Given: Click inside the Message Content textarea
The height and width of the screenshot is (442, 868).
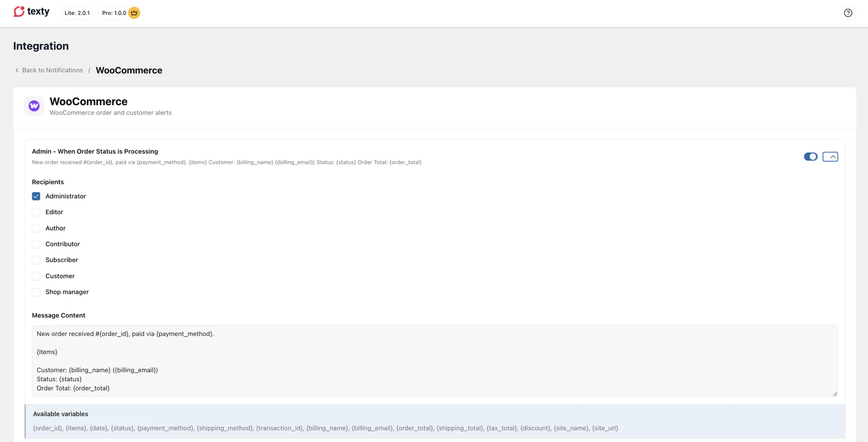Looking at the screenshot, I should 434,361.
